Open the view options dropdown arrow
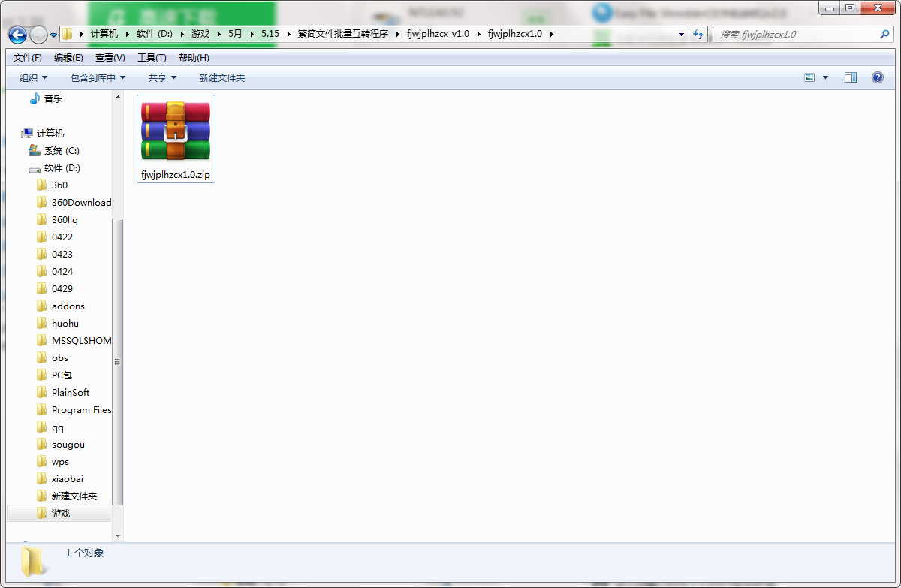 tap(825, 77)
